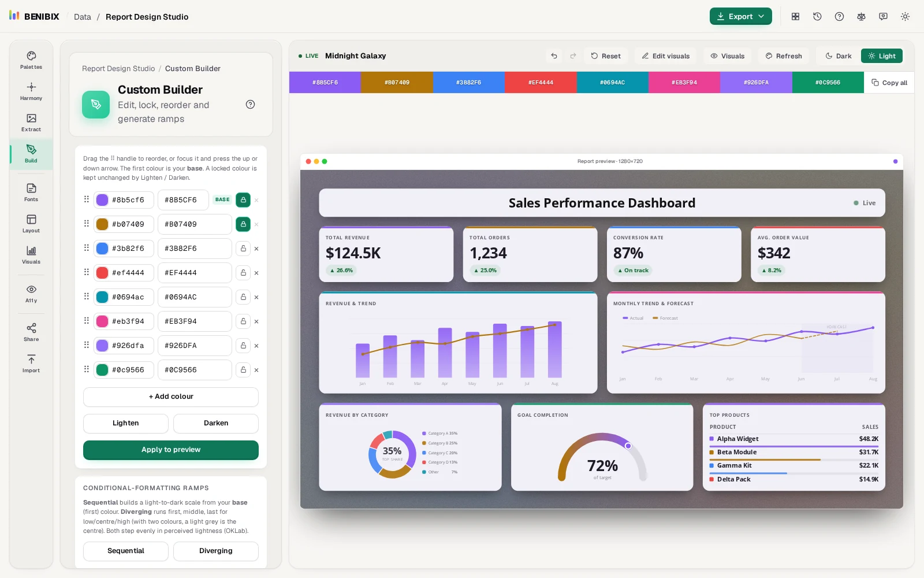The width and height of the screenshot is (924, 578).
Task: Generate a Sequential ramp
Action: tap(126, 551)
